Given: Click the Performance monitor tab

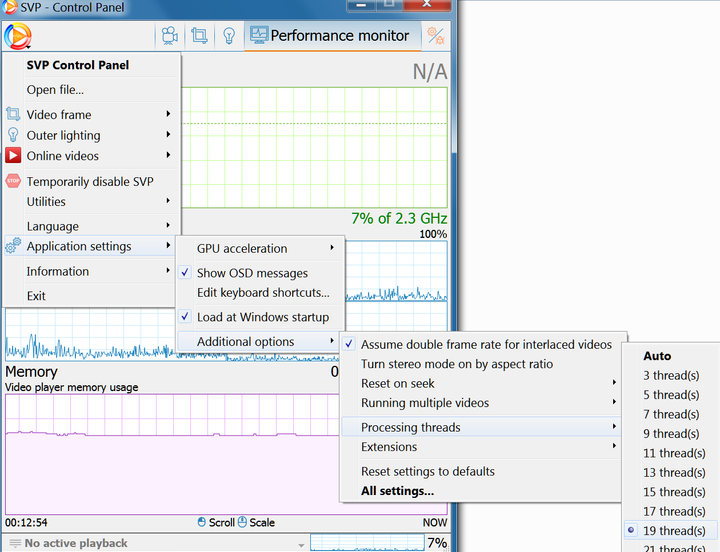Looking at the screenshot, I should 329,36.
